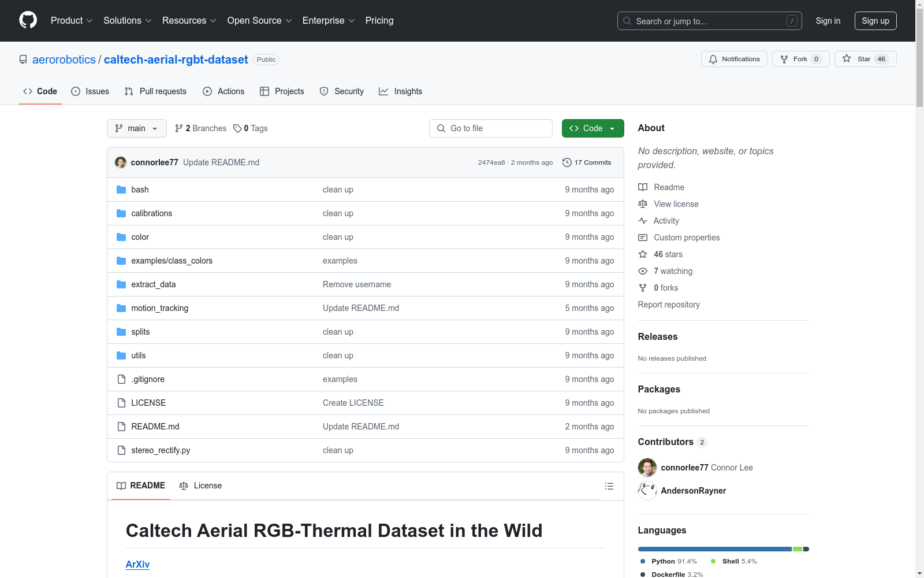The width and height of the screenshot is (924, 578).
Task: Click the LICENSE file icon
Action: pos(121,403)
